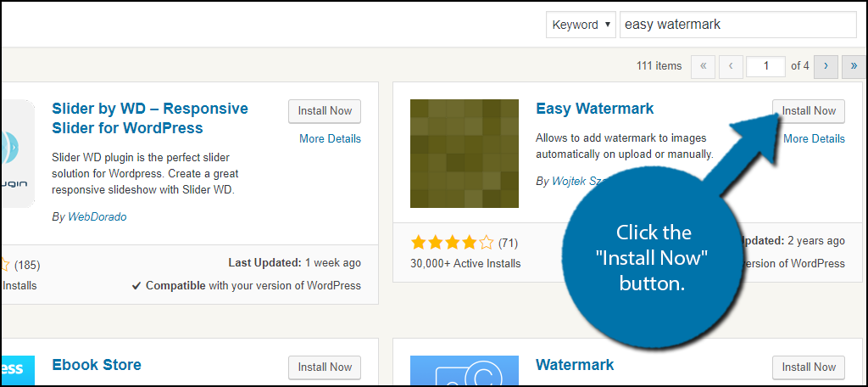
Task: Click 'Last Updated: 1 week ago' text
Action: (x=294, y=263)
